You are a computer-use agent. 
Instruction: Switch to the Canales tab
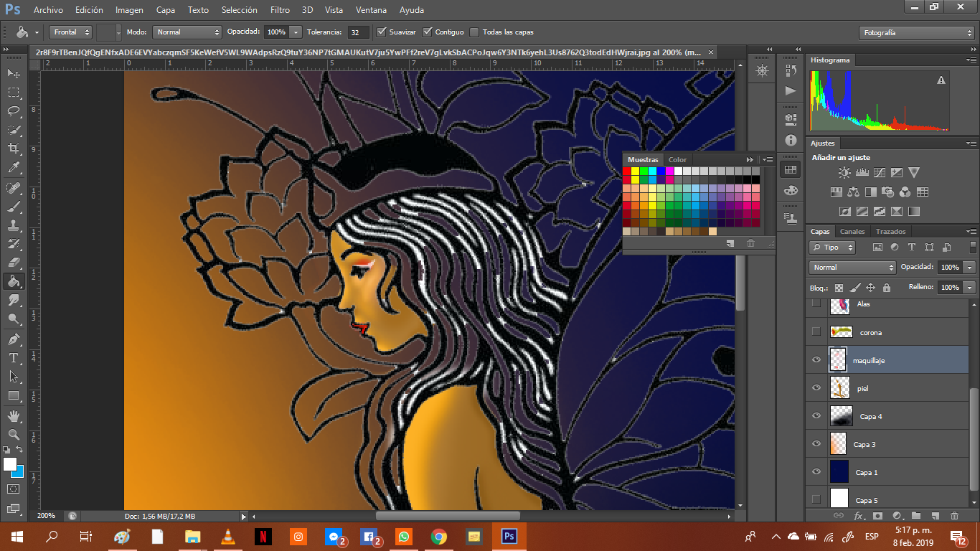coord(852,232)
